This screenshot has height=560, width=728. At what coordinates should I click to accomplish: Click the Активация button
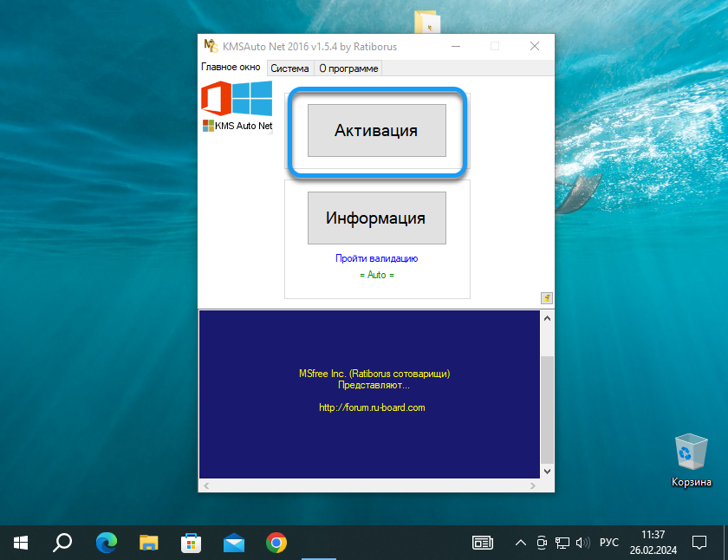(376, 131)
